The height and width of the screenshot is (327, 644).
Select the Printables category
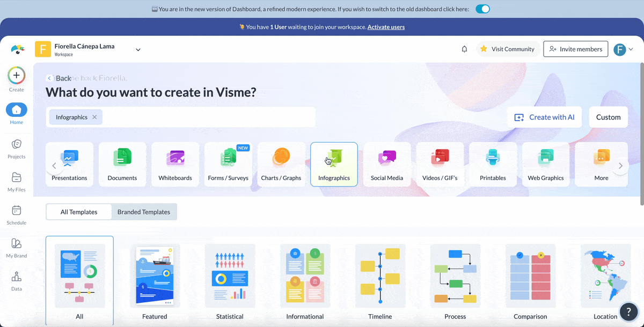(493, 163)
